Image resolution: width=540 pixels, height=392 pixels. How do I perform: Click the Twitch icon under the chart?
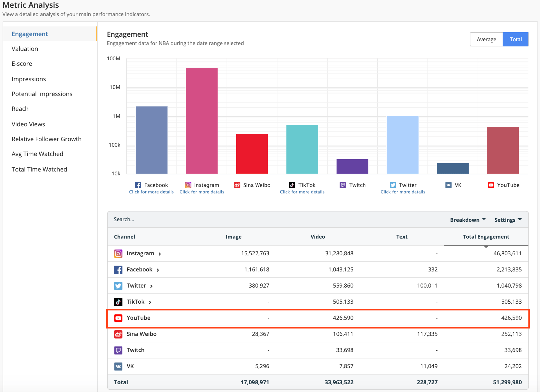coord(343,185)
